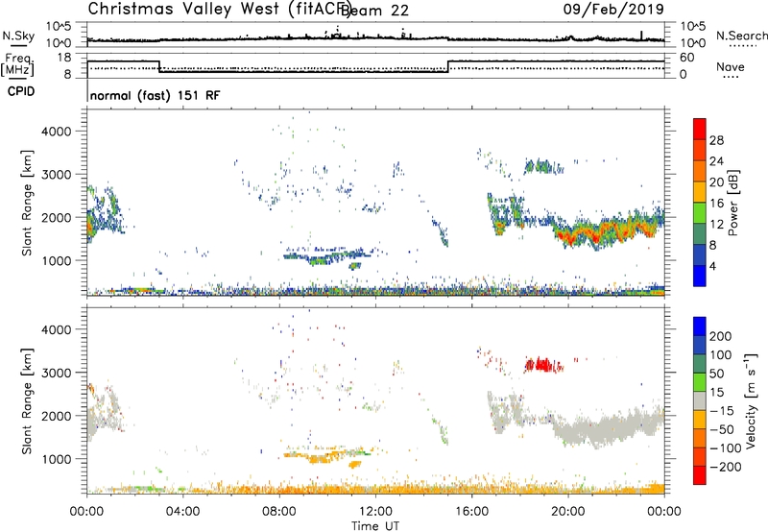The width and height of the screenshot is (768, 532).
Task: Click the 'Power [dB]' color bar label
Action: 733,203
